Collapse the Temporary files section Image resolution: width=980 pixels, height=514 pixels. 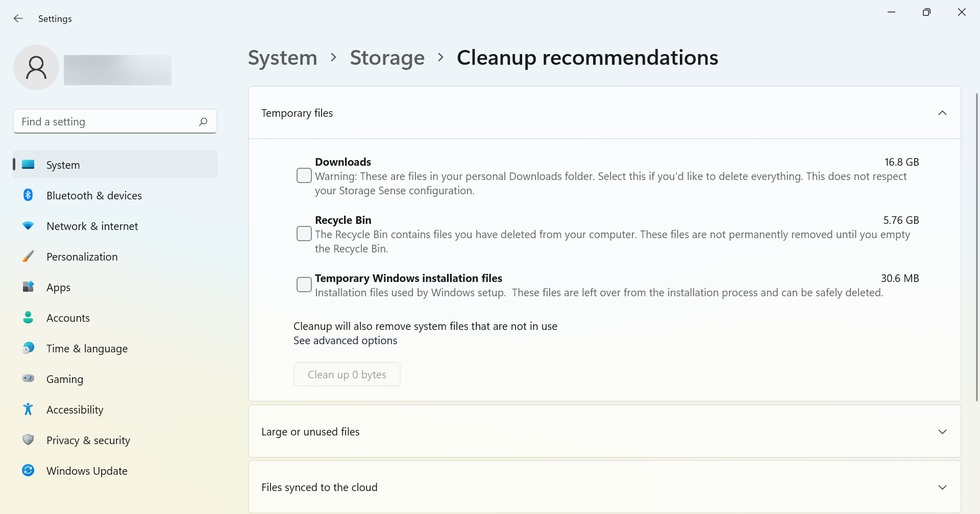pos(942,113)
